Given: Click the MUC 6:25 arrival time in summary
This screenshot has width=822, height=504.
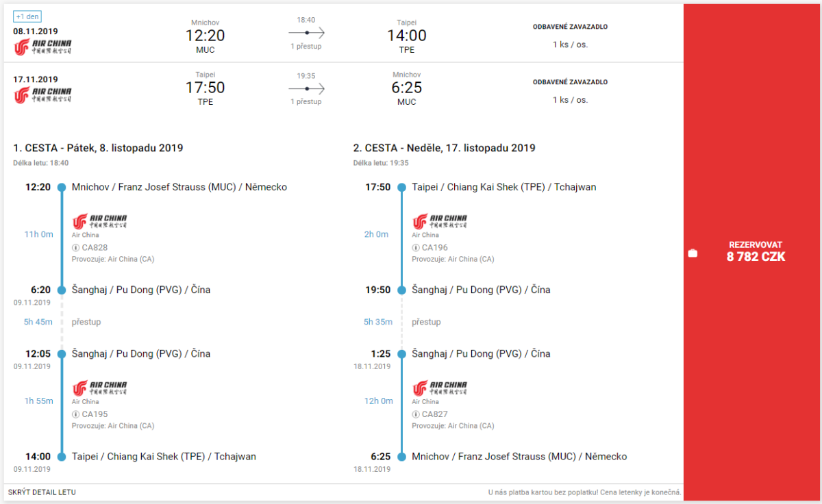Looking at the screenshot, I should click(x=406, y=88).
